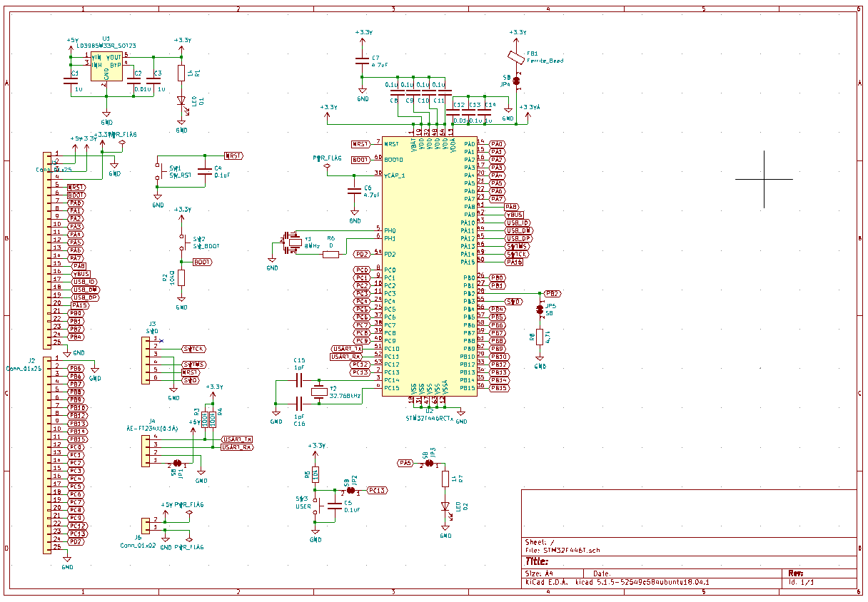
Task: Click capacitor C7 4.7uF symbol
Action: [x=363, y=62]
